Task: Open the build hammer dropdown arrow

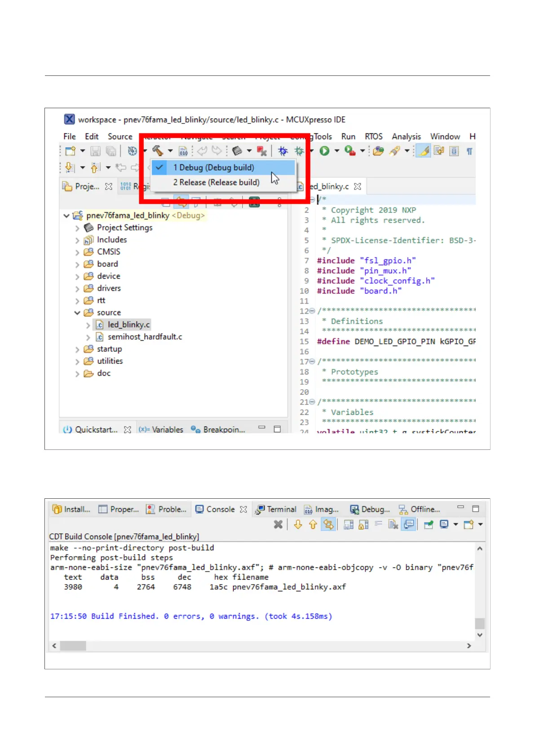Action: pos(170,151)
